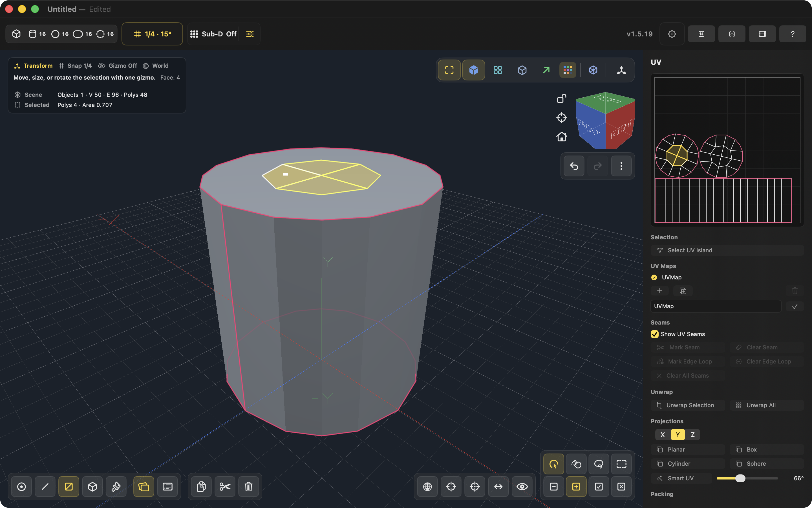Duplicate the UV map with copy icon
Image resolution: width=812 pixels, height=508 pixels.
(683, 291)
